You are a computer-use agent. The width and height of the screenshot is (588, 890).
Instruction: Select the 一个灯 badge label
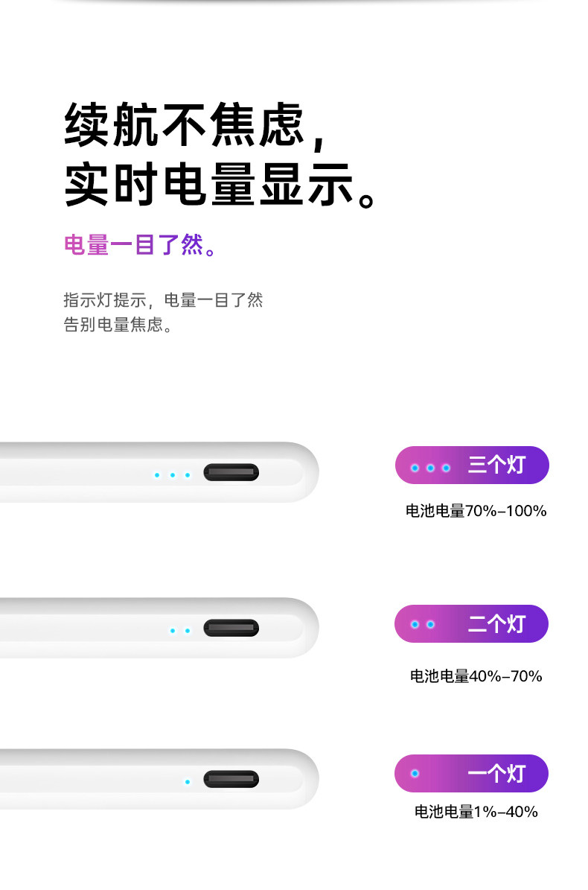pyautogui.click(x=496, y=774)
